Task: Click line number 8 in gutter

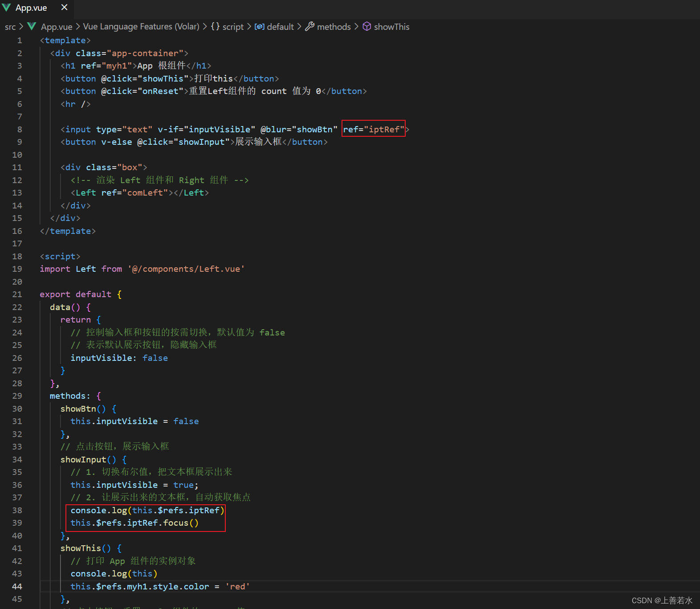Action: (20, 130)
